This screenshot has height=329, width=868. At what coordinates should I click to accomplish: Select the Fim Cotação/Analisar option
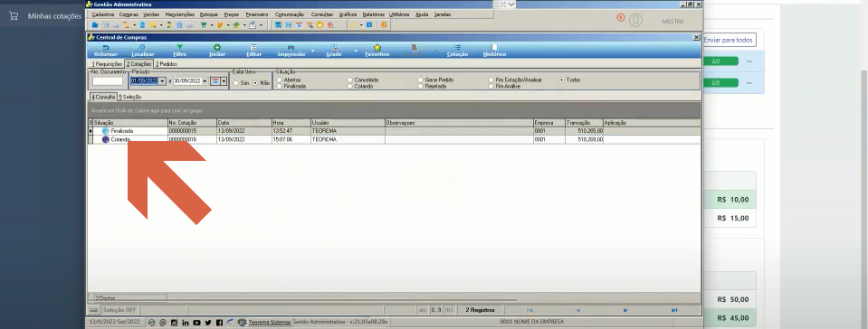pyautogui.click(x=515, y=80)
